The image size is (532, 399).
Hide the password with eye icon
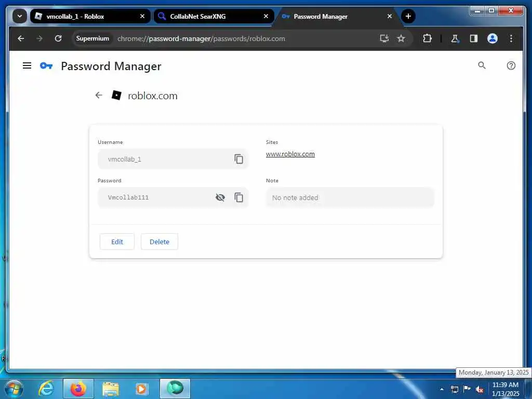(x=220, y=197)
